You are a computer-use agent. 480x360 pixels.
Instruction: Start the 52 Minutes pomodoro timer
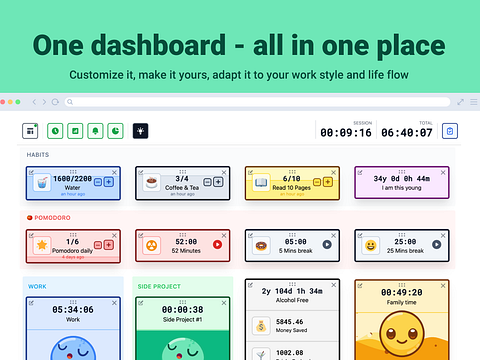coord(217,245)
